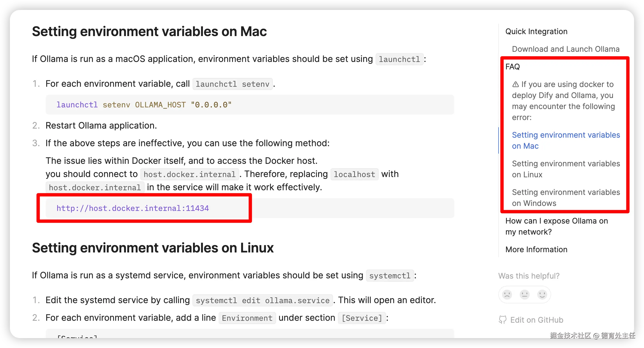
Task: Click the http://host.docker.internal:11434 code block
Action: (133, 208)
